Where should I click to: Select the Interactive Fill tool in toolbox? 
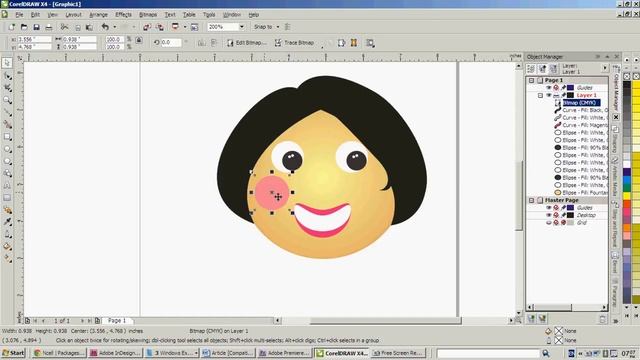(x=7, y=258)
